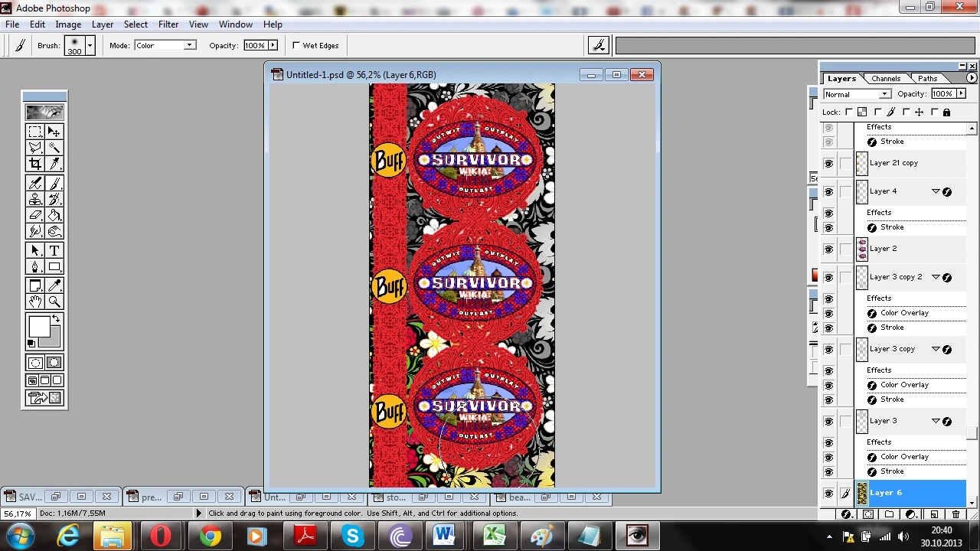
Task: Pick the Polygonal Lasso tool
Action: tap(35, 148)
